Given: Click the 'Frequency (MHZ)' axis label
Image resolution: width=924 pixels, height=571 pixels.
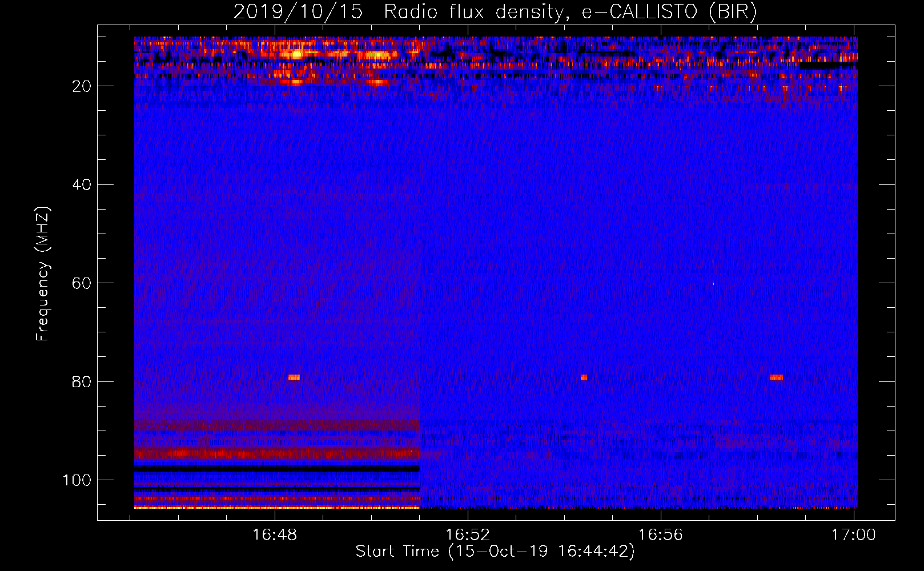Looking at the screenshot, I should point(43,274).
